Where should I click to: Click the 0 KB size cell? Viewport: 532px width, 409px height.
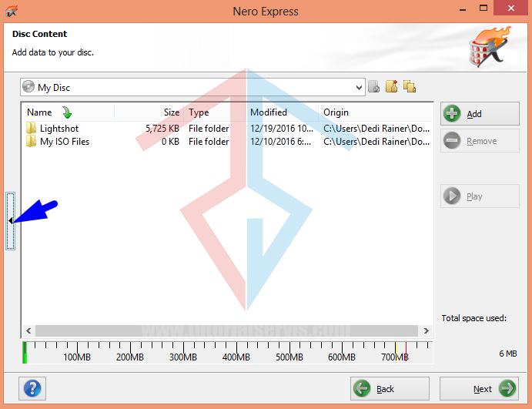[x=170, y=142]
